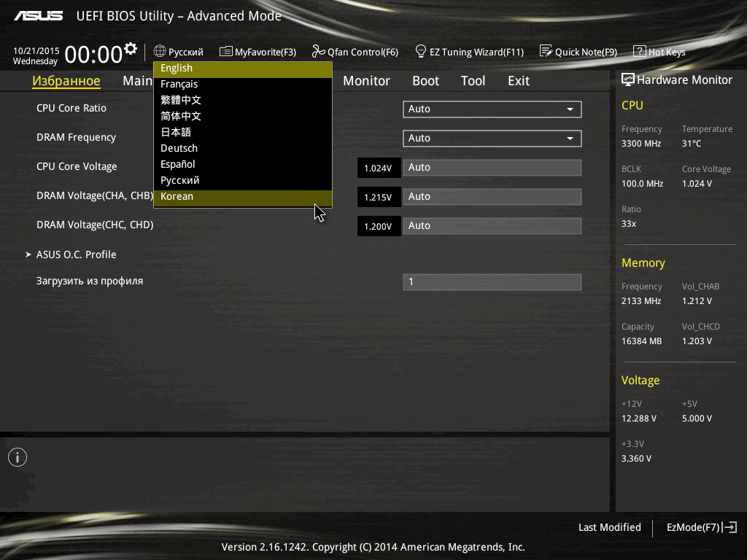Open the Избранное tab
This screenshot has width=747, height=560.
66,81
